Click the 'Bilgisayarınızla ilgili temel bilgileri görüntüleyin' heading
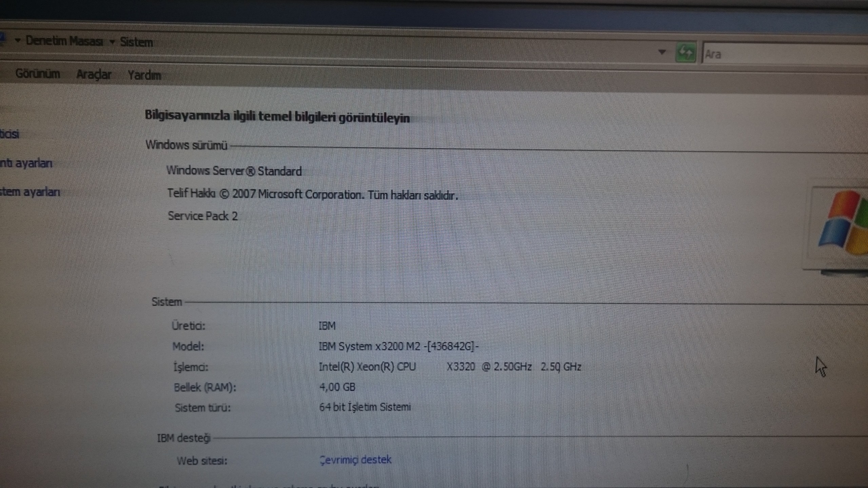This screenshot has width=868, height=488. 277,117
